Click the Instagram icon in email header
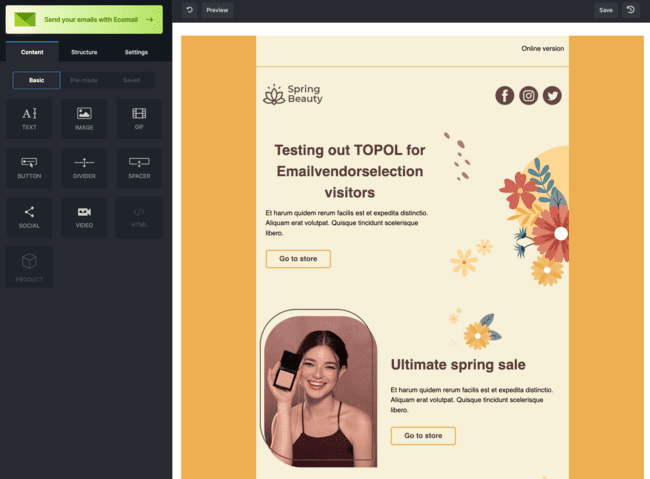650x479 pixels. 528,96
